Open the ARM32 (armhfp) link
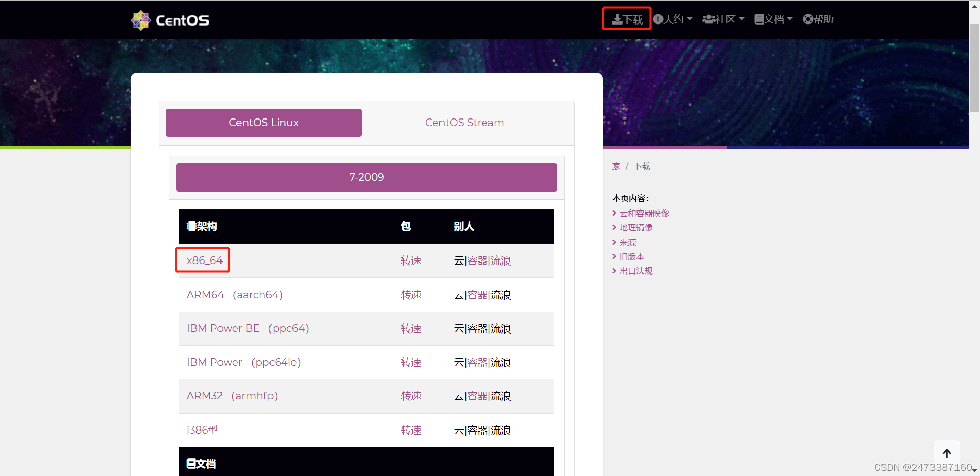The height and width of the screenshot is (476, 980). [232, 396]
